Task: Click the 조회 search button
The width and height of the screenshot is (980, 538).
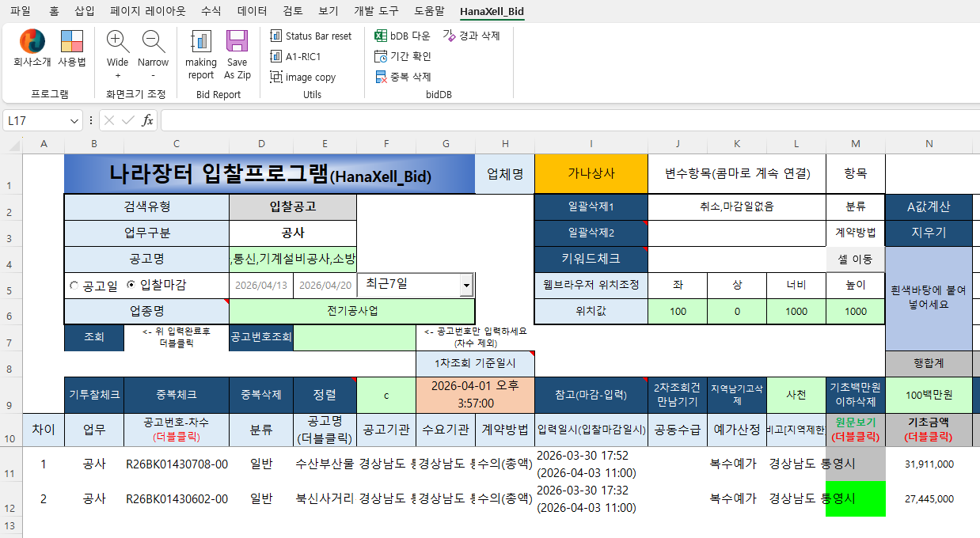Action: 93,336
